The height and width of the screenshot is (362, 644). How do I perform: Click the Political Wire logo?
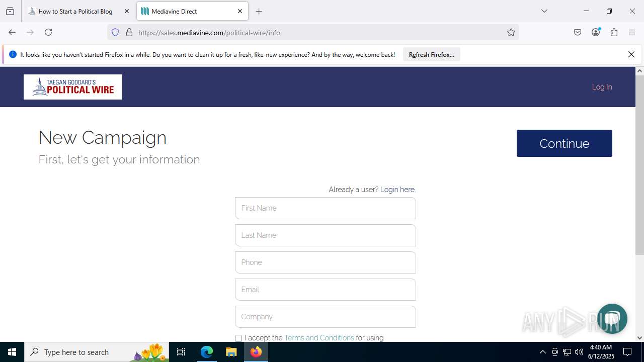pyautogui.click(x=73, y=87)
